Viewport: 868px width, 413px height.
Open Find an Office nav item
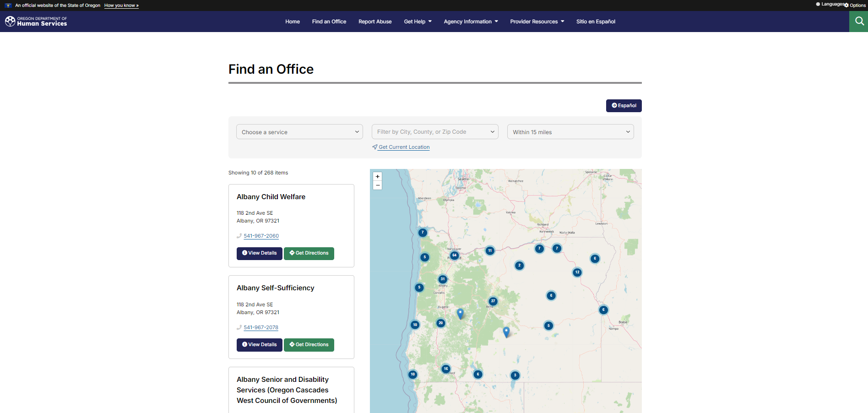click(329, 22)
